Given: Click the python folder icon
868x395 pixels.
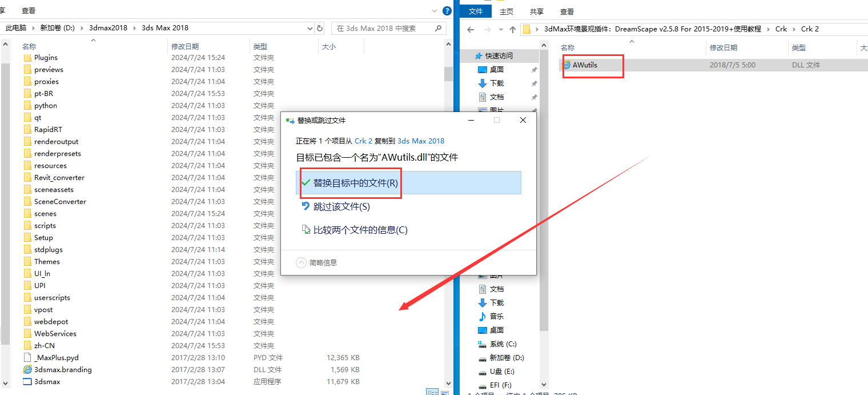Looking at the screenshot, I should click(x=27, y=105).
